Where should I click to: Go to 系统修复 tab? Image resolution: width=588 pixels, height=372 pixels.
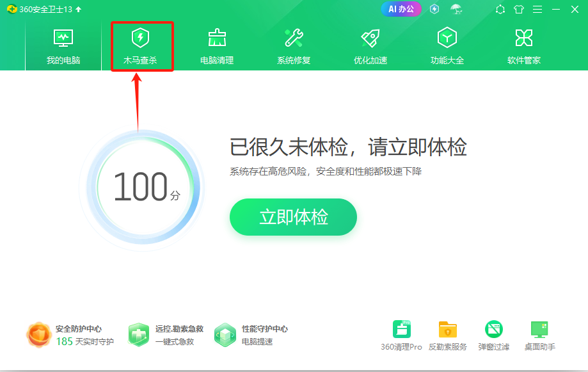294,47
